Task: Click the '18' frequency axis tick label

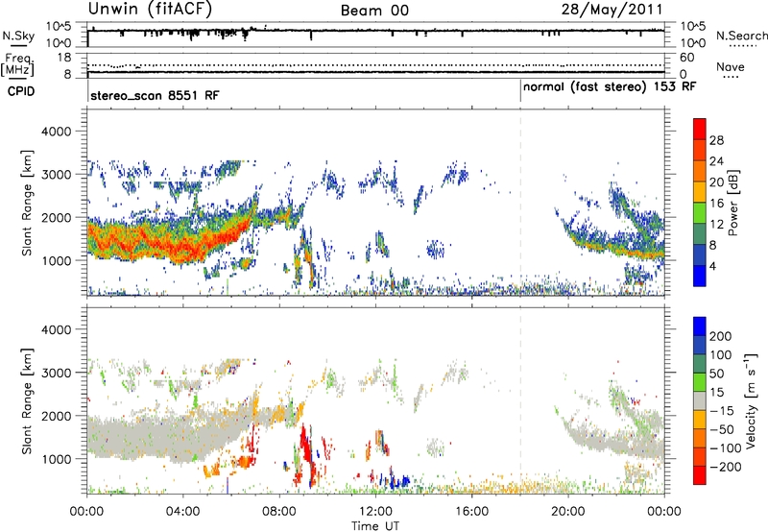Action: click(x=64, y=58)
